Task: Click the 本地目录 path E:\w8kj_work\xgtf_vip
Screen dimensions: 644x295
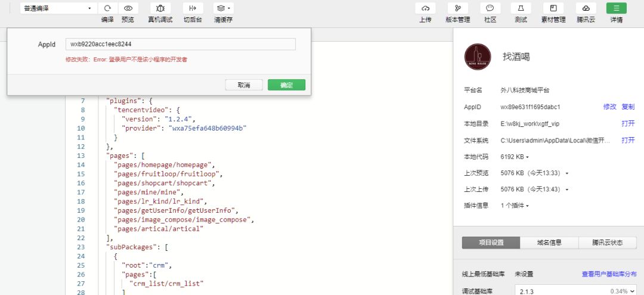Action: [530, 123]
